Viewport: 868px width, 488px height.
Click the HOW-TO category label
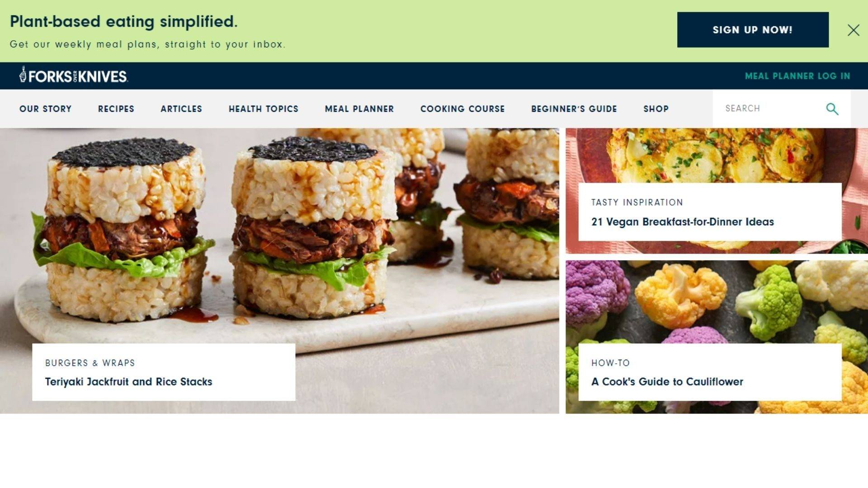click(x=609, y=362)
